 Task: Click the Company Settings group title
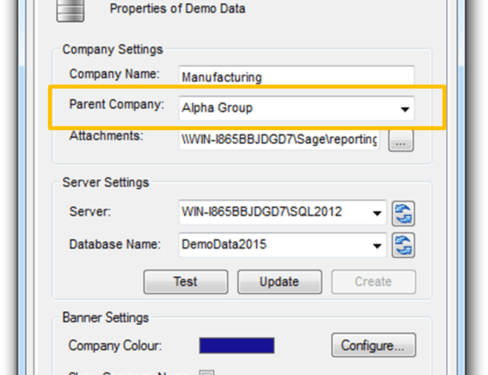(x=113, y=50)
